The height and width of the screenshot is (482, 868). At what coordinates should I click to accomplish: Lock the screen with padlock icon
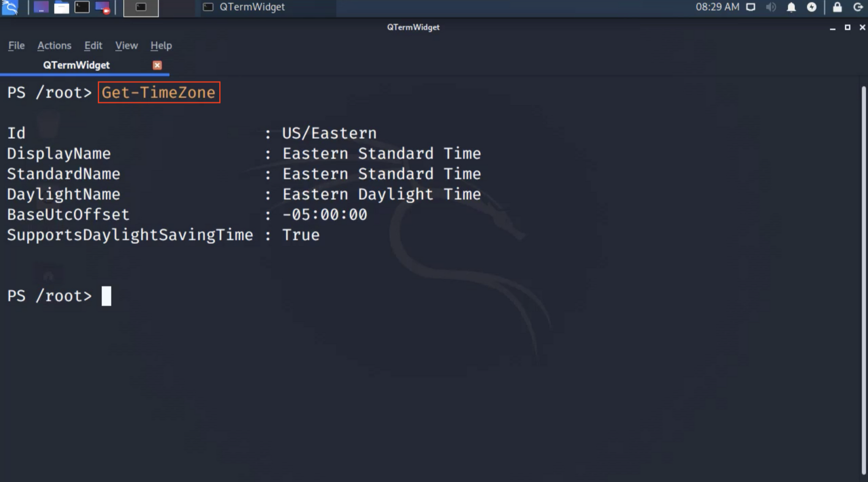pyautogui.click(x=837, y=7)
